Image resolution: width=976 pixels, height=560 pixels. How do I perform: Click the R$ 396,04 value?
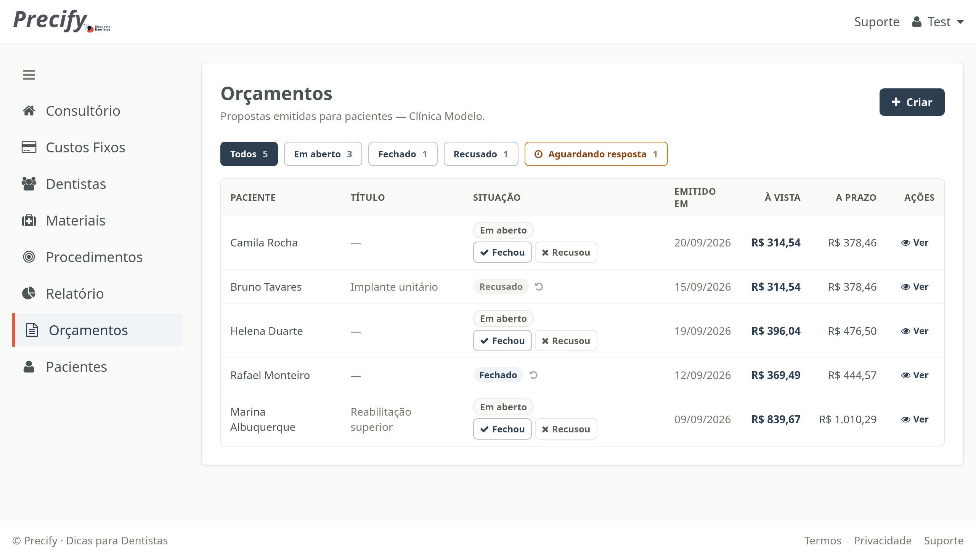click(776, 331)
